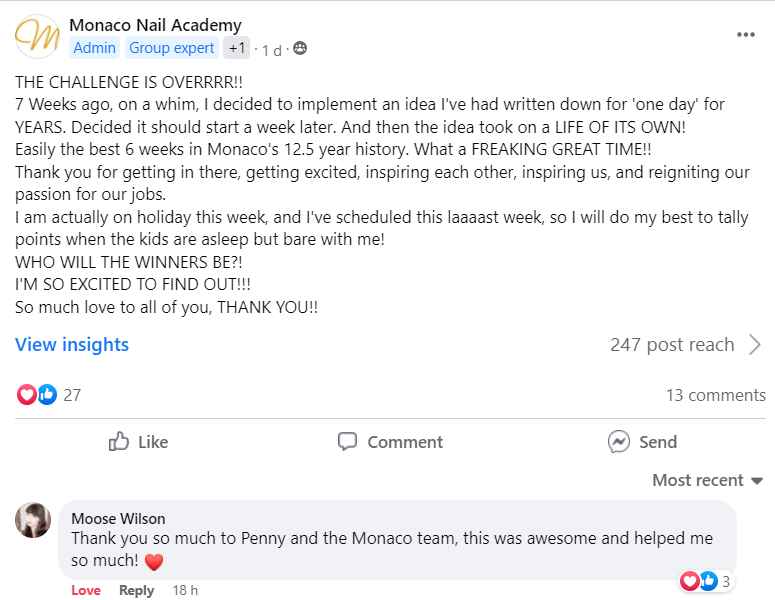This screenshot has width=775, height=600.
Task: Click the Monaco Nail Academy logo avatar
Action: point(37,37)
